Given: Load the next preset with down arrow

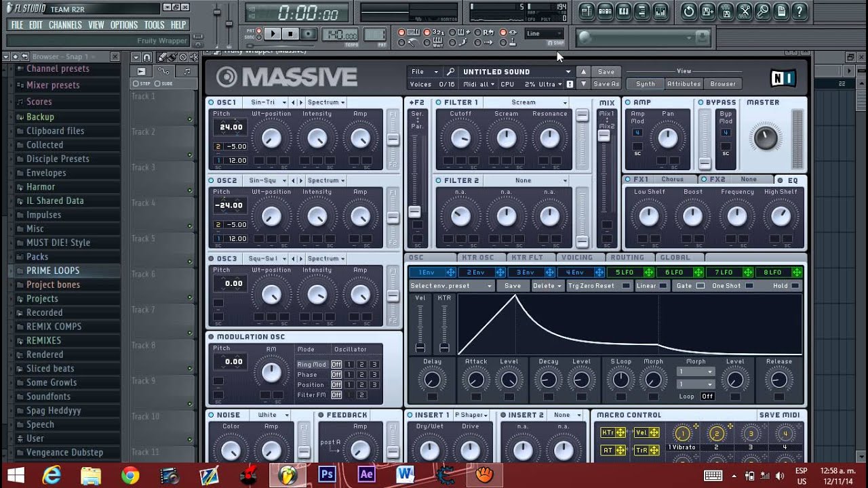Looking at the screenshot, I should (x=583, y=84).
